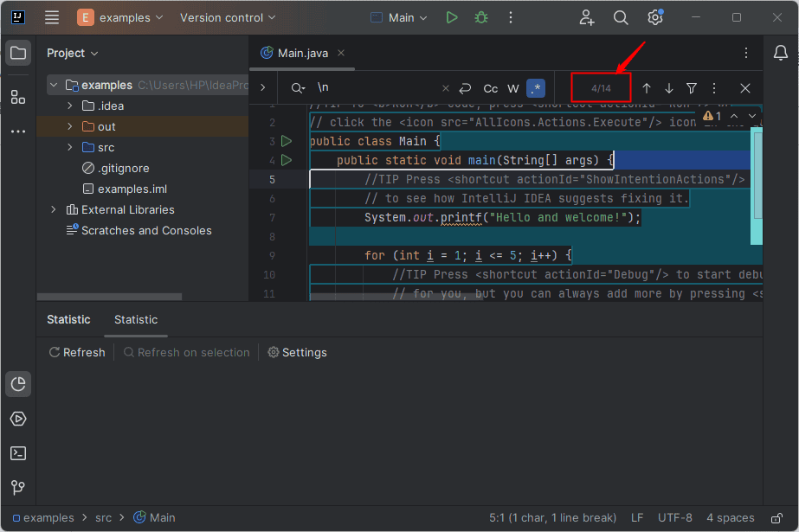Toggle read-only lock in status bar
The image size is (799, 532).
[776, 518]
